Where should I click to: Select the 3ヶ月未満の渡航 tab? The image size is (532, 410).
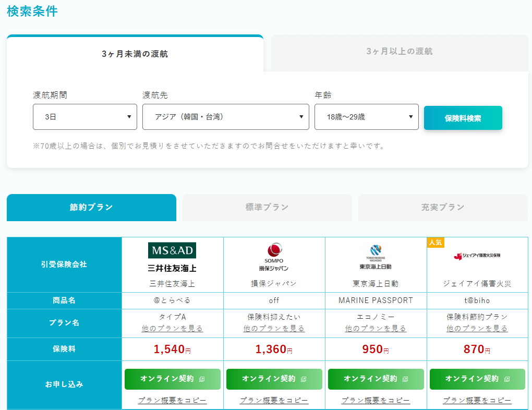pos(135,54)
